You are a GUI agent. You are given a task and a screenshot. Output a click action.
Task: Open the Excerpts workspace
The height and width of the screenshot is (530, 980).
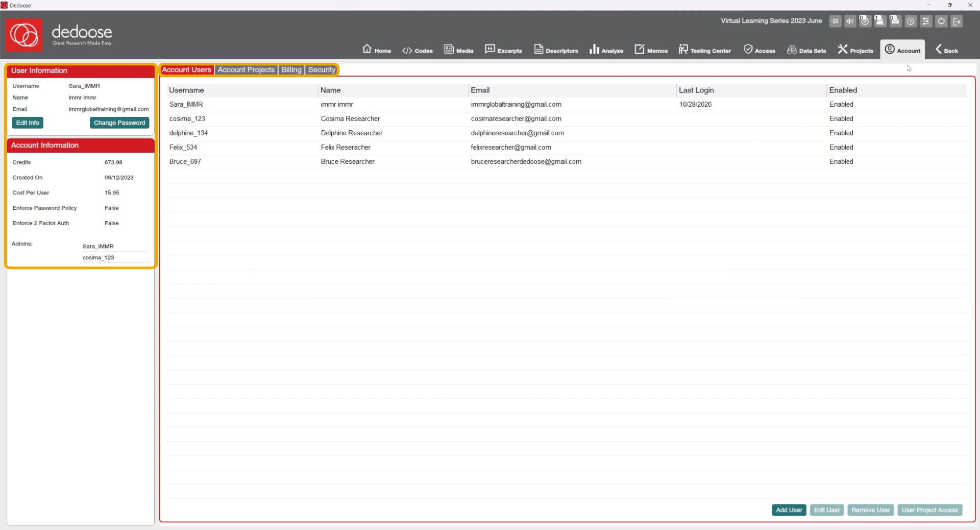click(503, 50)
